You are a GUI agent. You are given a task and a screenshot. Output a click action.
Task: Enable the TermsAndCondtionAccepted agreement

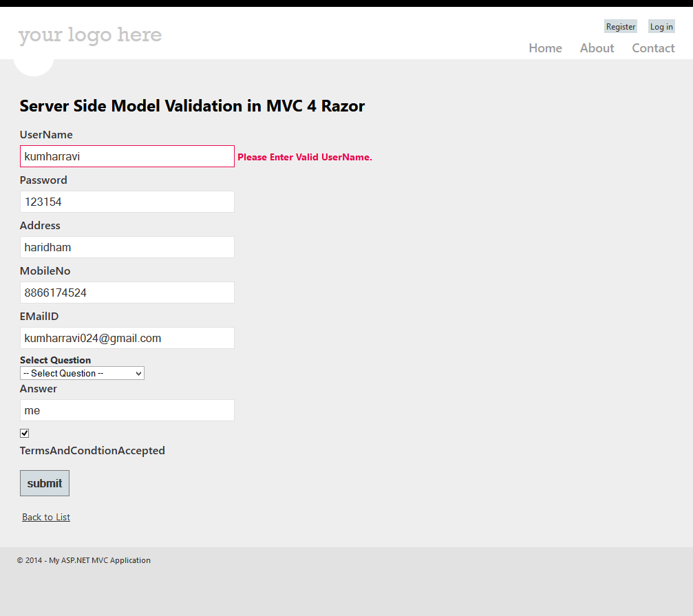[24, 433]
